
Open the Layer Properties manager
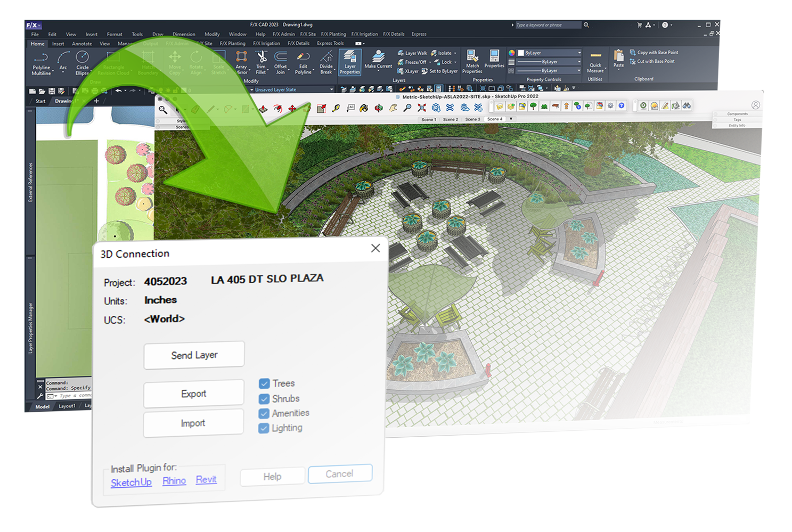click(350, 62)
